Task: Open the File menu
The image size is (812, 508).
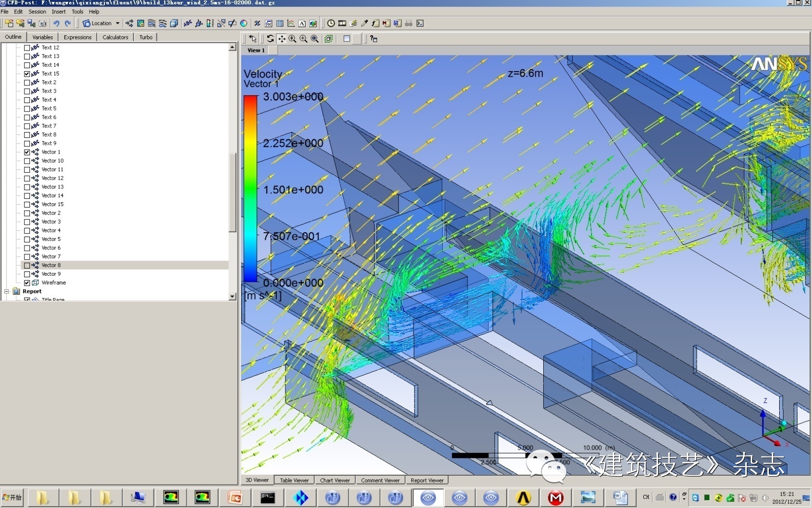Action: click(x=5, y=11)
